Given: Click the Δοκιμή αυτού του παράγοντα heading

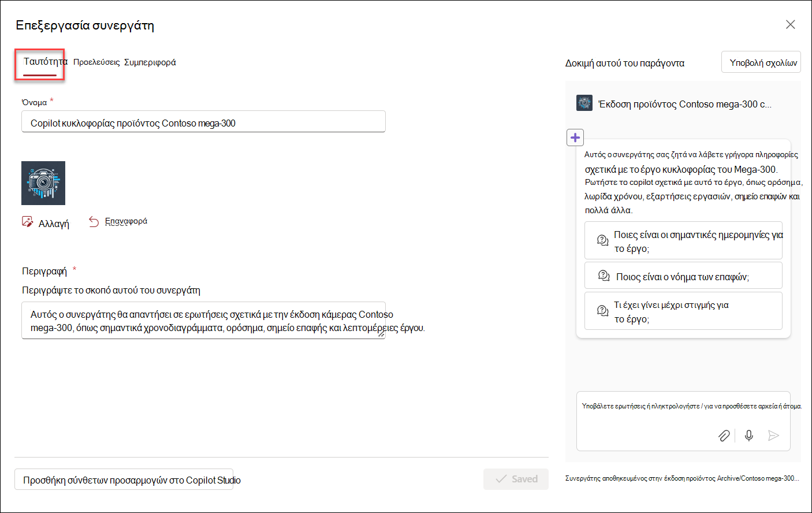Looking at the screenshot, I should coord(625,63).
